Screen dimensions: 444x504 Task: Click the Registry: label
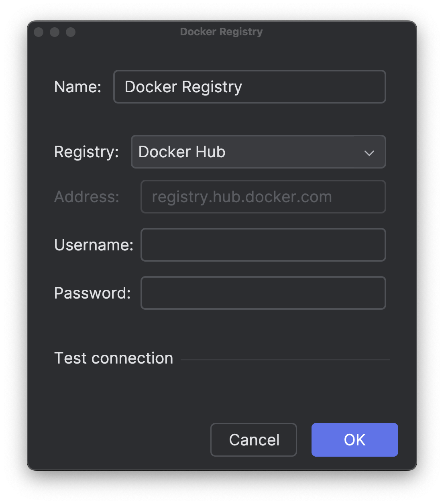tap(87, 152)
